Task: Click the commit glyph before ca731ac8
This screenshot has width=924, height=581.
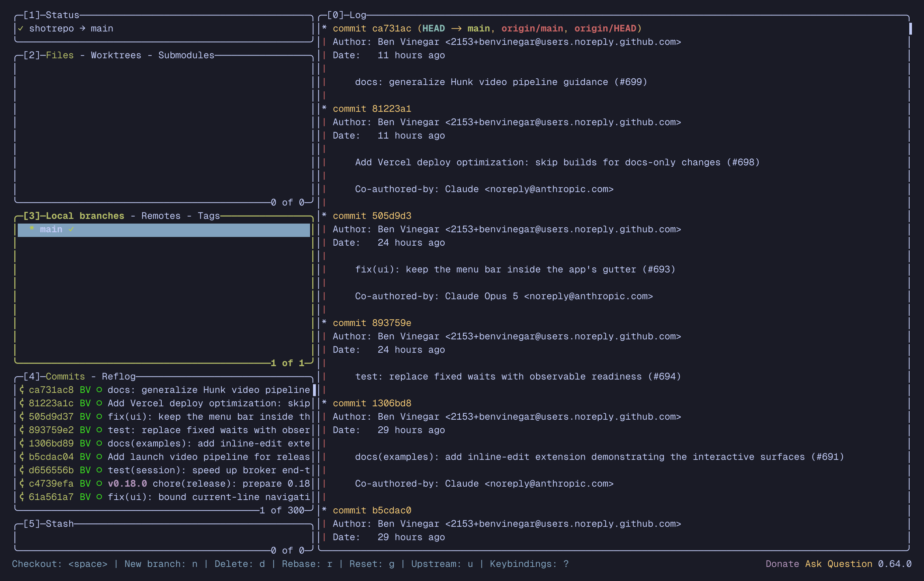Action: 21,390
